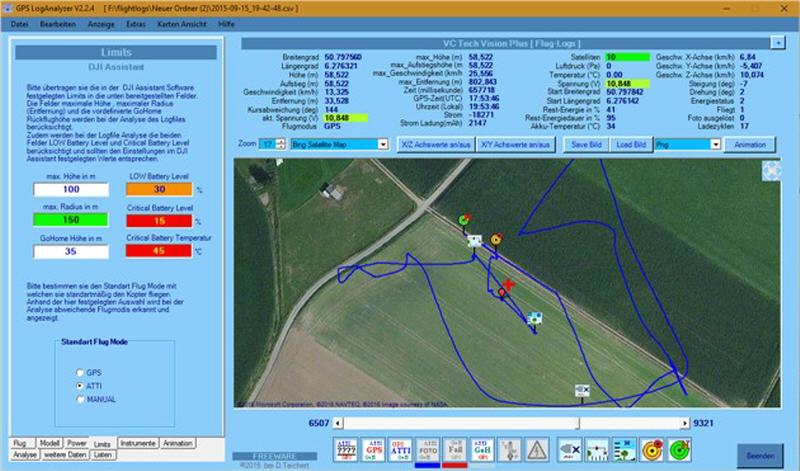The image size is (800, 471).
Task: Click the Satelliten value 10
Action: point(627,57)
